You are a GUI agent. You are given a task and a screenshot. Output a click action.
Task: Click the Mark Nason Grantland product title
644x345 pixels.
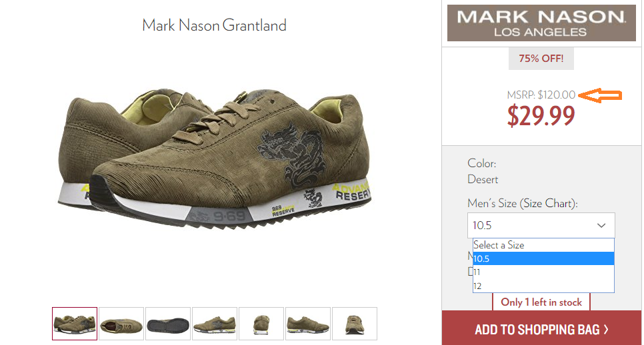click(x=214, y=25)
